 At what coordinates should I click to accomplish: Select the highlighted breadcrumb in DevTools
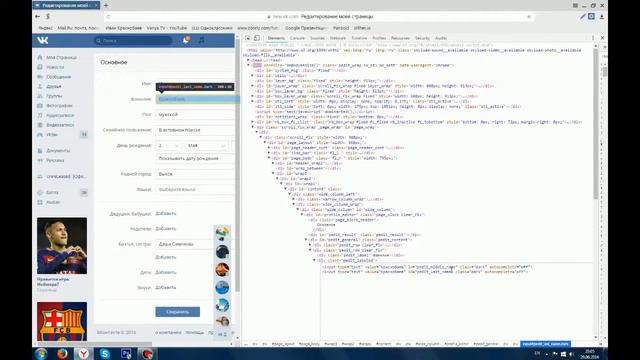coord(545,344)
